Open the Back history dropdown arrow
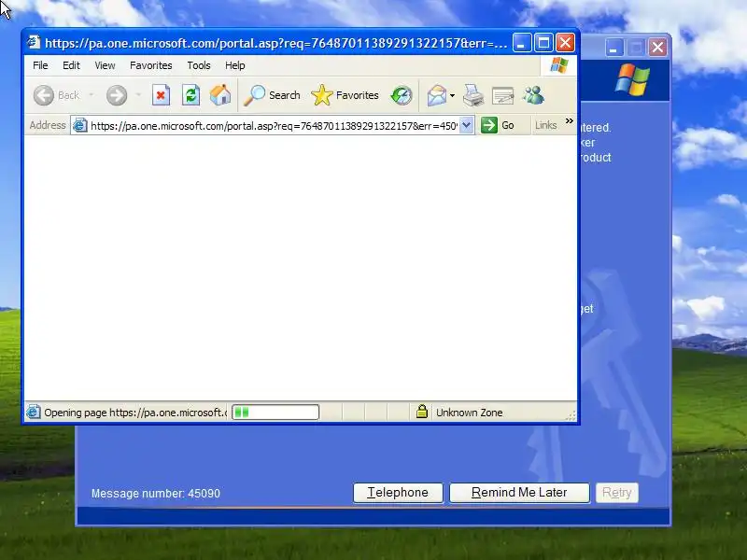The image size is (747, 560). (x=91, y=95)
